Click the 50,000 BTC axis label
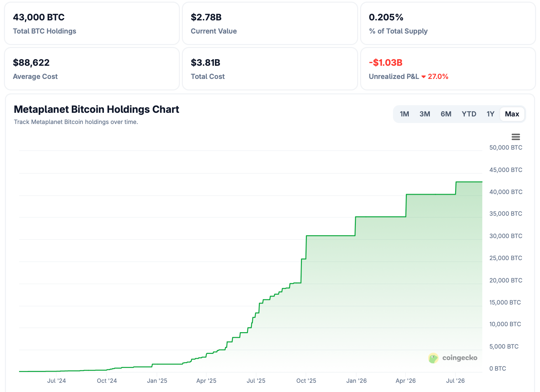Viewport: 540px width, 392px height. (x=506, y=148)
